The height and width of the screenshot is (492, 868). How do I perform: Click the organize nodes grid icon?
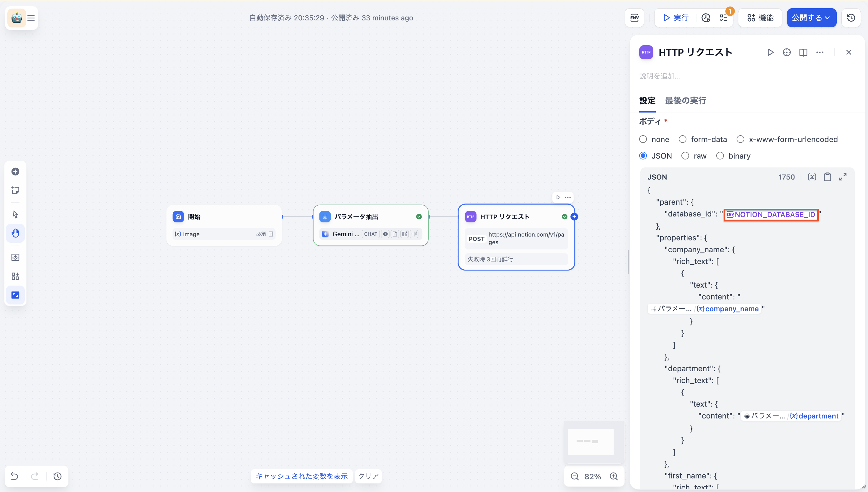point(15,276)
